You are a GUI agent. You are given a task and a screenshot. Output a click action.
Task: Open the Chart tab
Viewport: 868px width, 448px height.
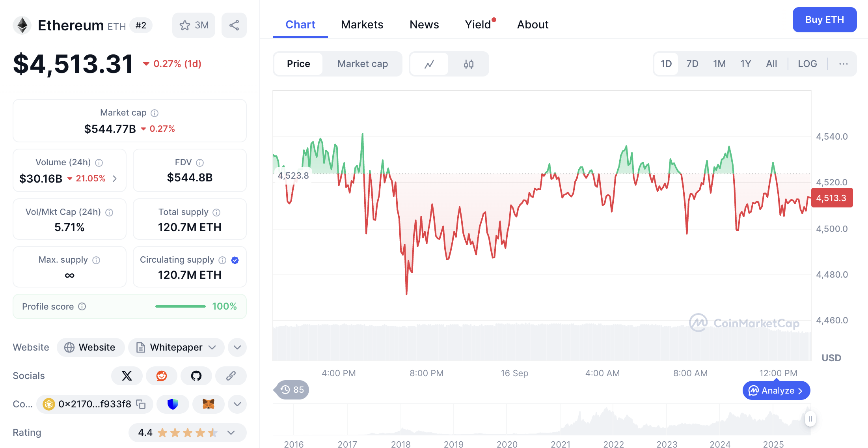coord(300,24)
